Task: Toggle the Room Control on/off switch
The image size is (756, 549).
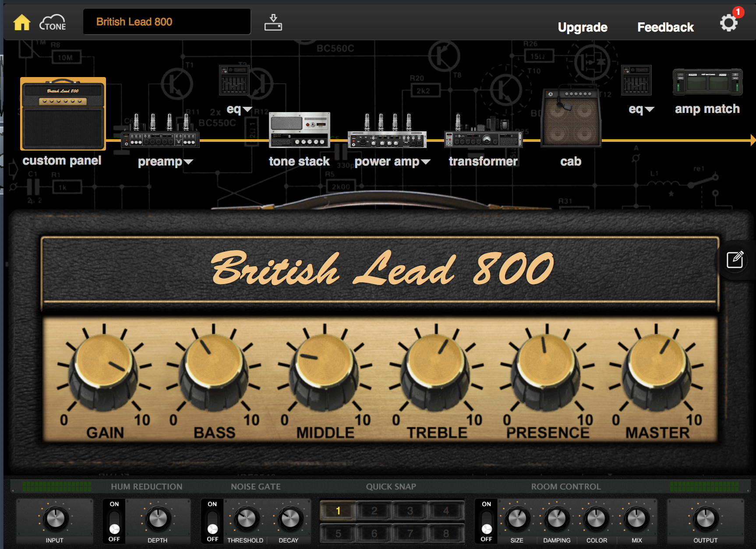Action: 486,521
